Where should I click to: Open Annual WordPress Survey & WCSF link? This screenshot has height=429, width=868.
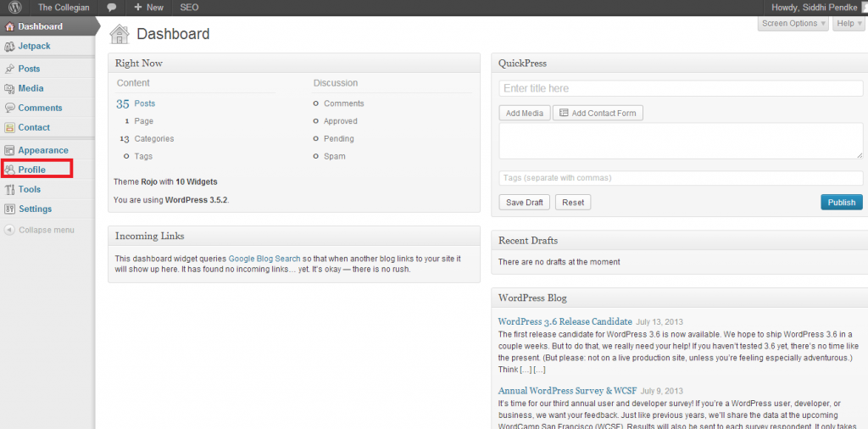(x=567, y=391)
